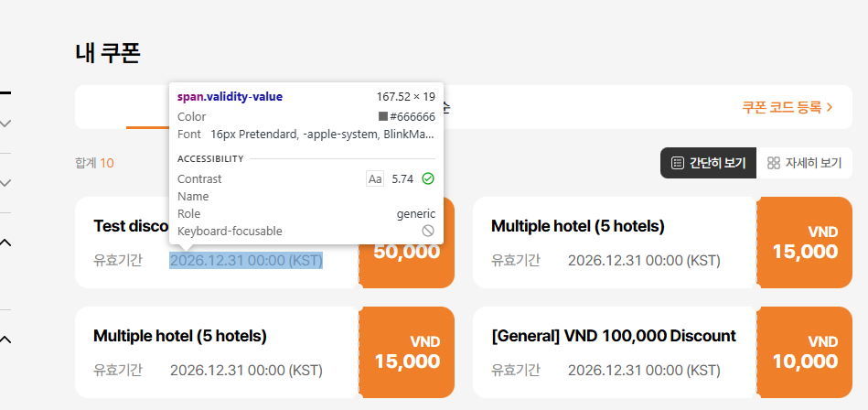Collapse the lower sidebar up chevron

click(5, 340)
